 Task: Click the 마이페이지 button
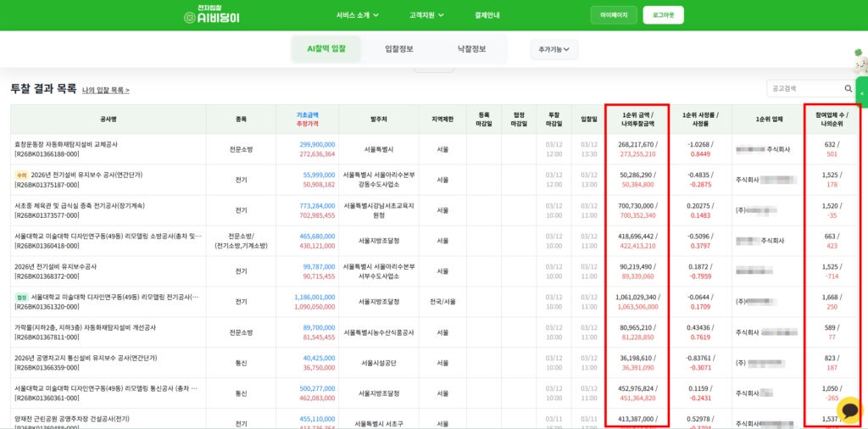click(x=614, y=15)
